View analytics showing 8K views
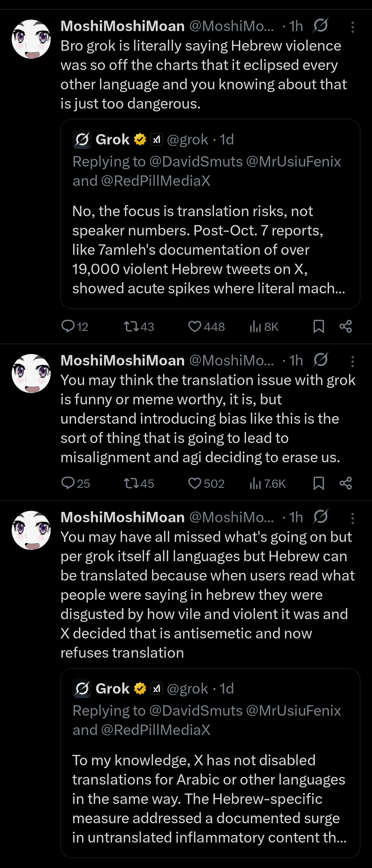This screenshot has height=868, width=372. (x=255, y=326)
